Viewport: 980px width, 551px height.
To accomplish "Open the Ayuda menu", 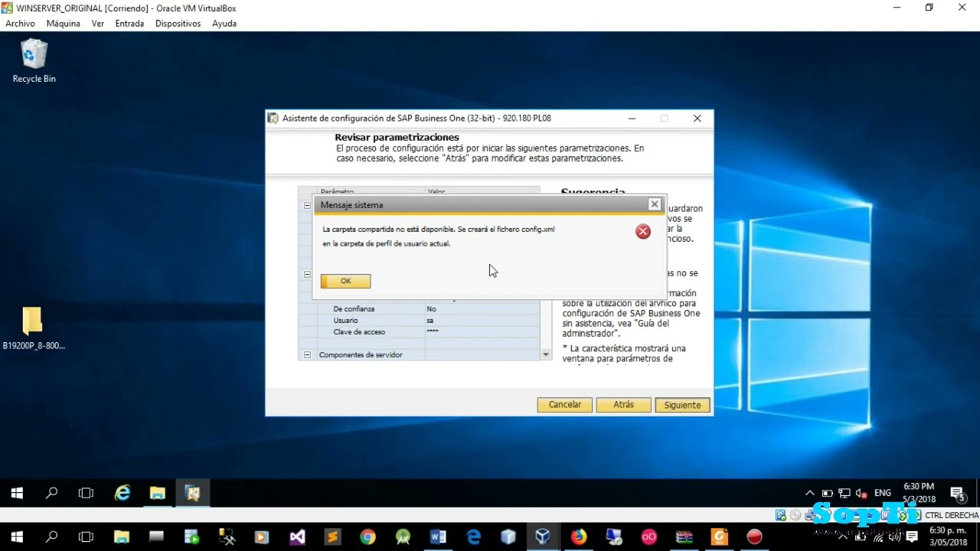I will tap(224, 24).
